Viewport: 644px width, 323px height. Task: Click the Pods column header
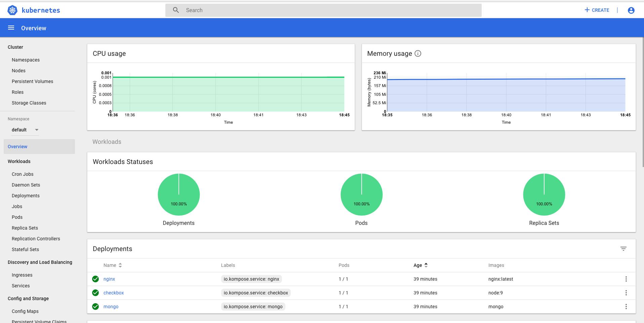click(344, 265)
